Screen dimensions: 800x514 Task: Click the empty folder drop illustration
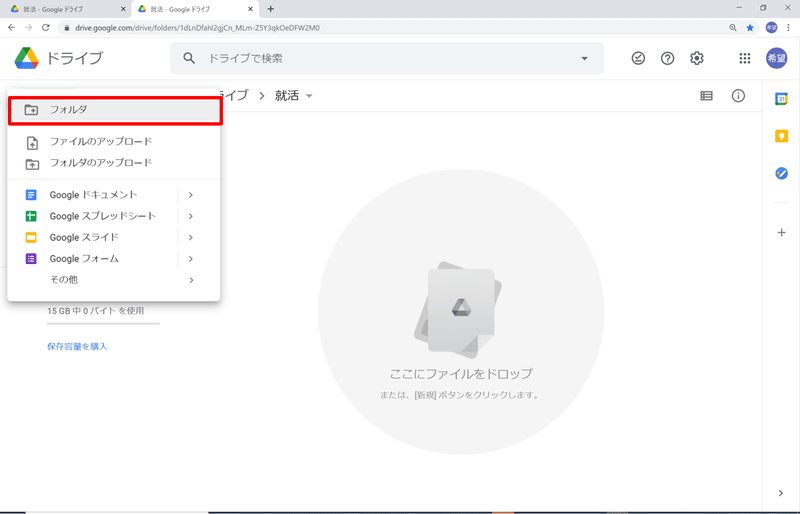pos(461,312)
